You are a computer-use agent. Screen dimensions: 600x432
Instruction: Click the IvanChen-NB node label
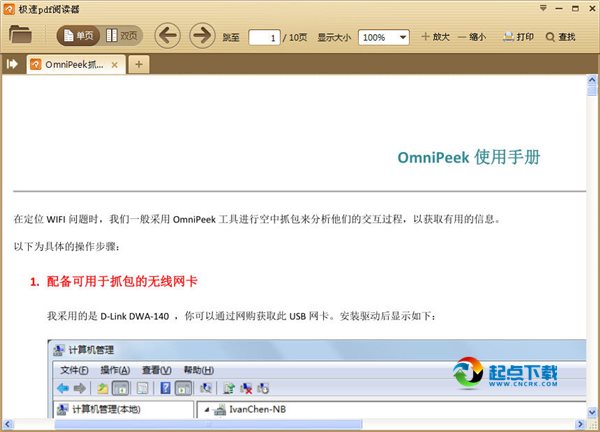[x=258, y=409]
